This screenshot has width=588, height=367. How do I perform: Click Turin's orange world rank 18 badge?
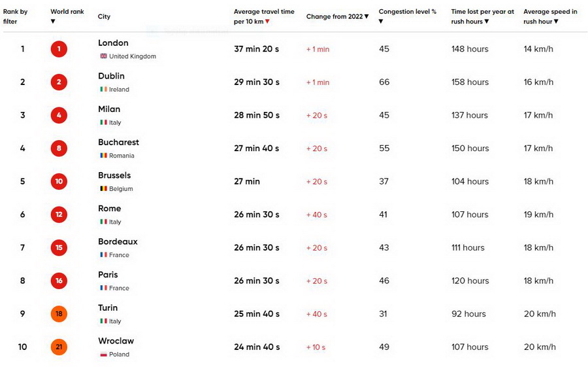coord(59,314)
